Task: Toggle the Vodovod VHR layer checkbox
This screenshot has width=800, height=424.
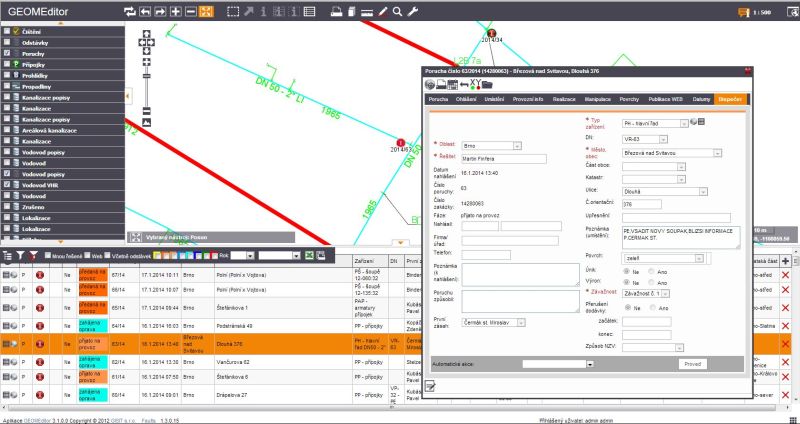Action: pos(7,185)
